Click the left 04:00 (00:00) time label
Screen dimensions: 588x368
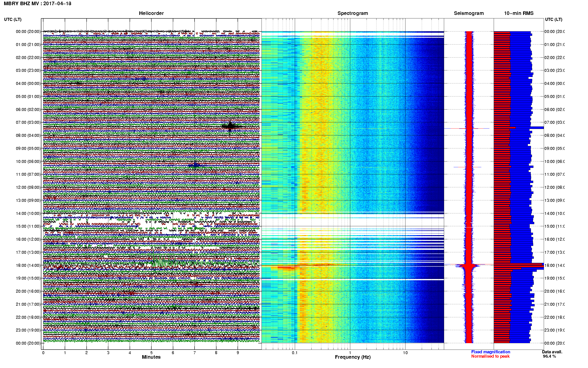click(x=28, y=83)
